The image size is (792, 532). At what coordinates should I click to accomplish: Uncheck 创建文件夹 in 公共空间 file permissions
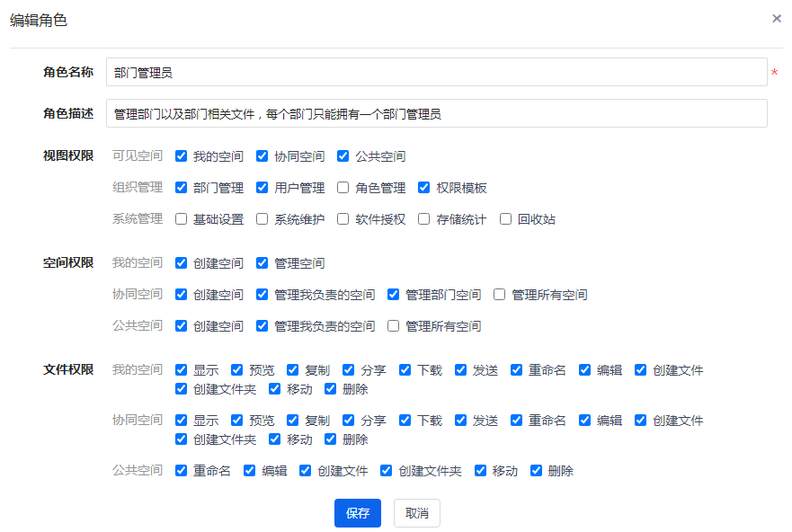[x=386, y=470]
